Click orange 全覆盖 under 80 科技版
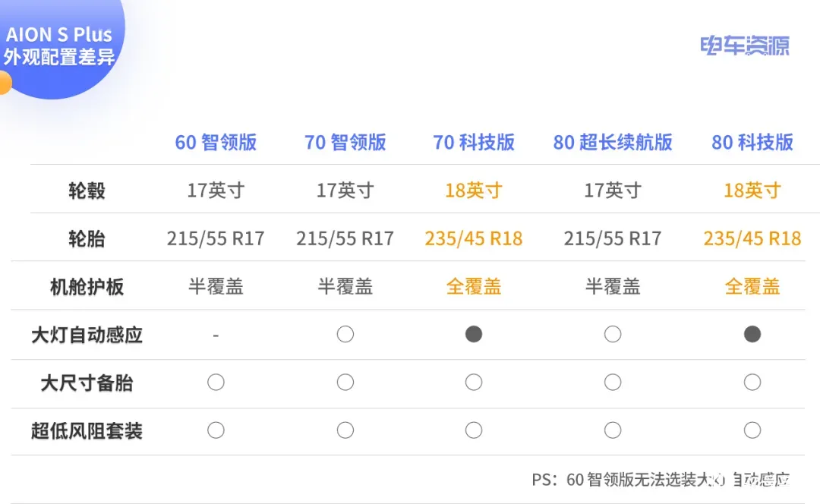This screenshot has height=504, width=820. click(752, 286)
